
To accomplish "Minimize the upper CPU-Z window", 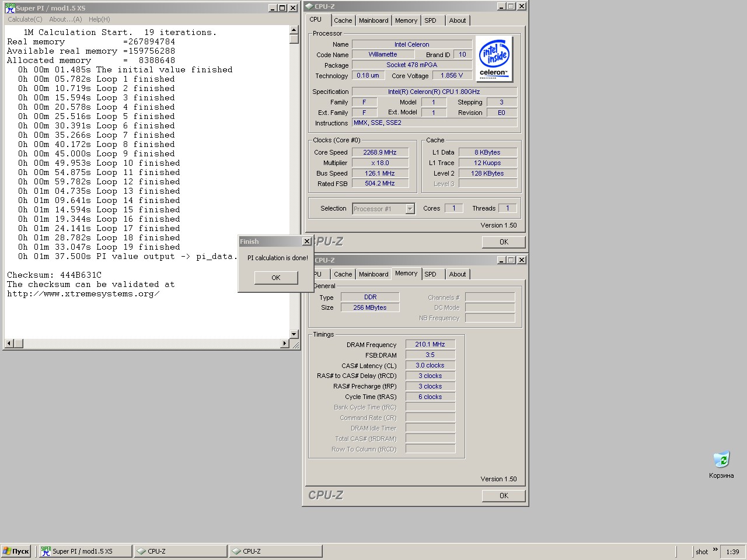I will tap(501, 6).
